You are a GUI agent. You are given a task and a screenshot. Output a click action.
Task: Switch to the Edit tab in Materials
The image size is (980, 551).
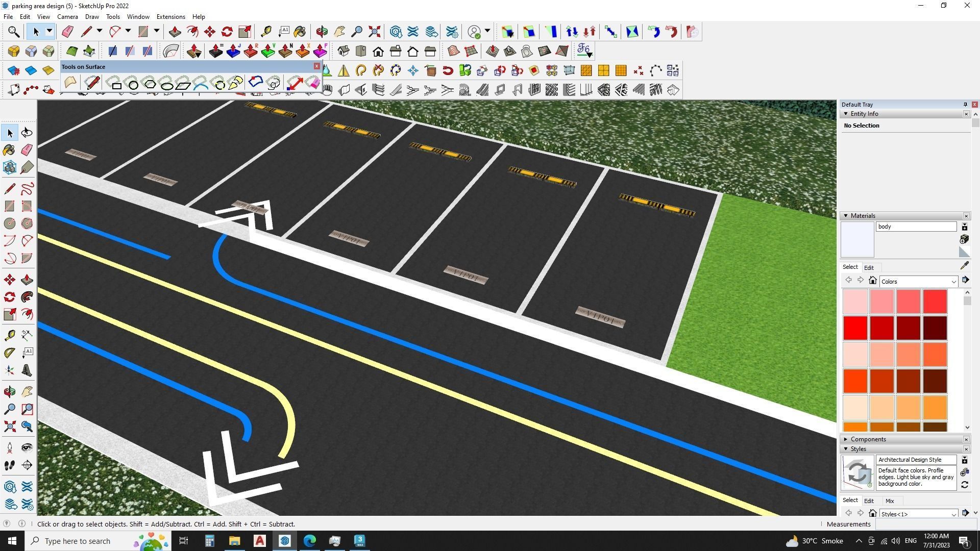click(x=869, y=268)
